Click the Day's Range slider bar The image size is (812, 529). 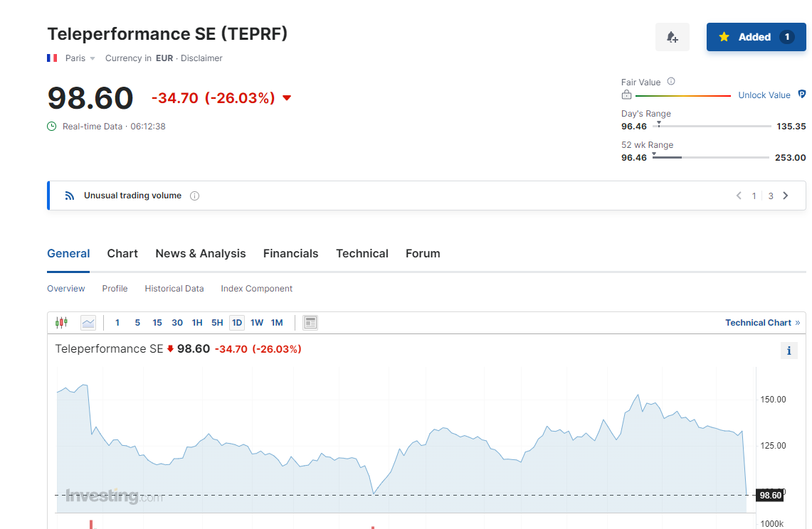click(x=712, y=127)
